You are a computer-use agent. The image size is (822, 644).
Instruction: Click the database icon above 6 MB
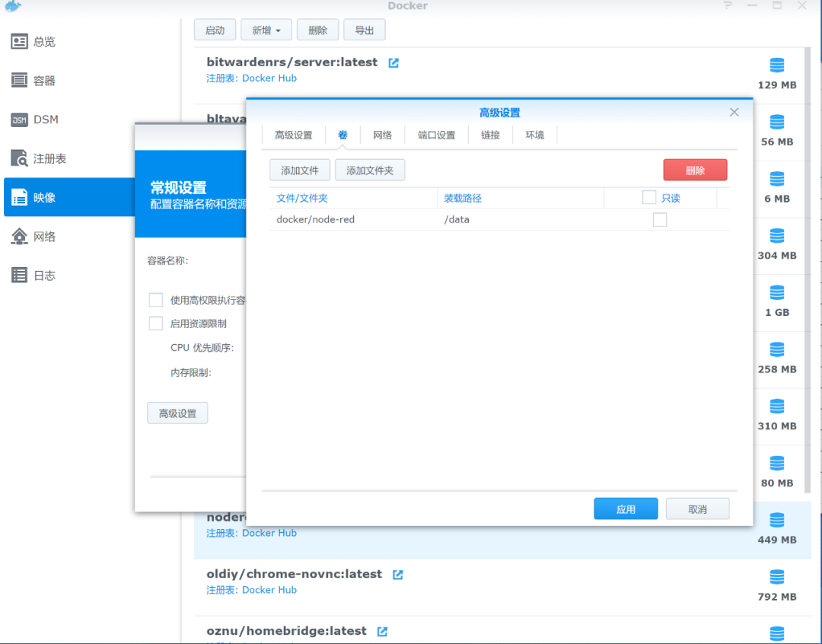click(777, 180)
